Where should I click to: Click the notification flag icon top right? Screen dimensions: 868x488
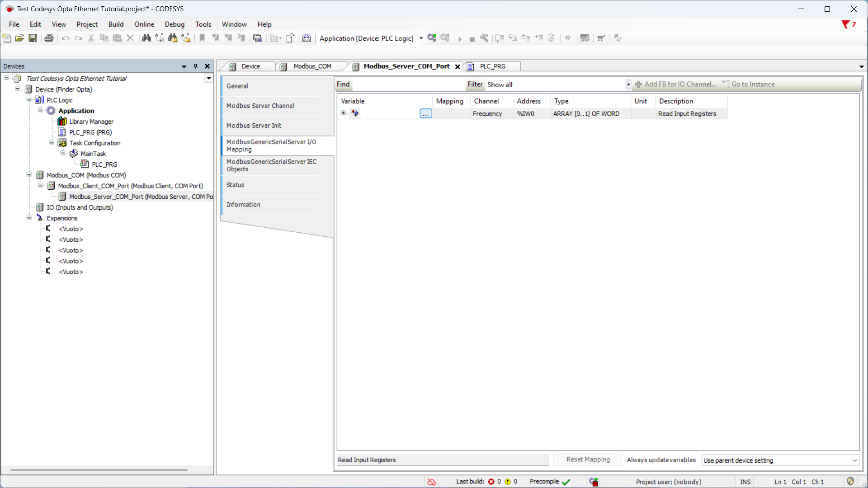pyautogui.click(x=845, y=24)
